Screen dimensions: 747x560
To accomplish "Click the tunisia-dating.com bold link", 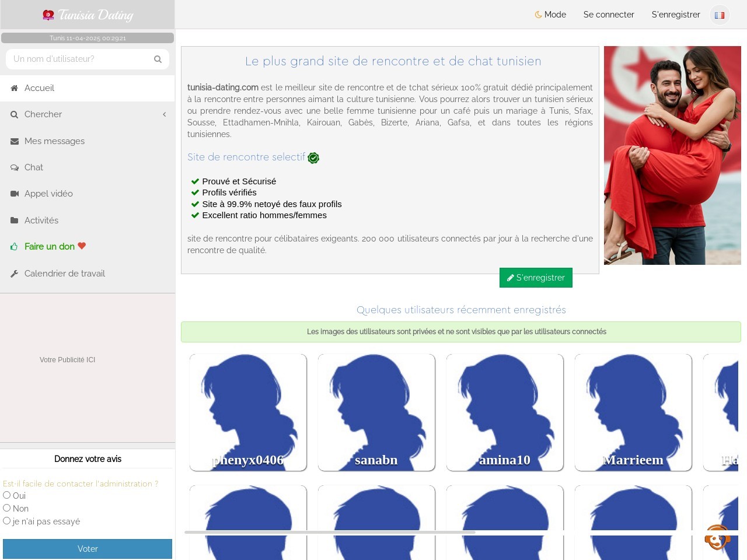I will coord(223,87).
